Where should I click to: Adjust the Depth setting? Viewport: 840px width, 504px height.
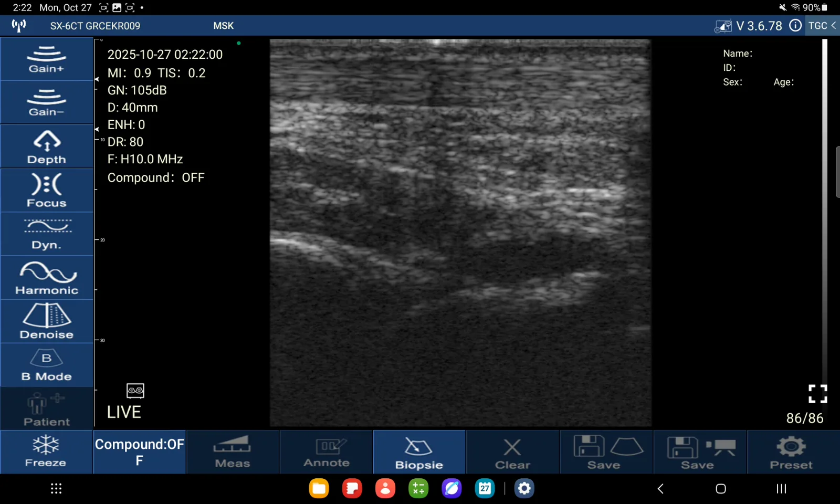coord(47,146)
